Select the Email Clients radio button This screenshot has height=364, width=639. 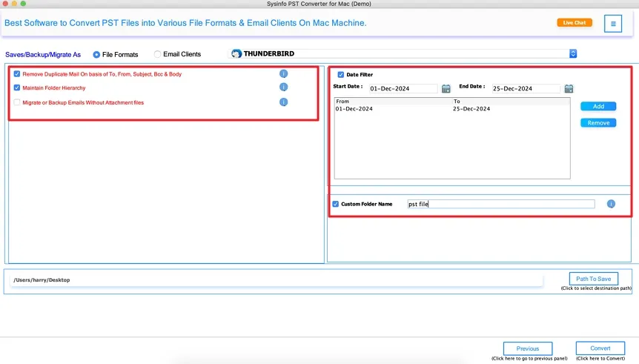157,54
